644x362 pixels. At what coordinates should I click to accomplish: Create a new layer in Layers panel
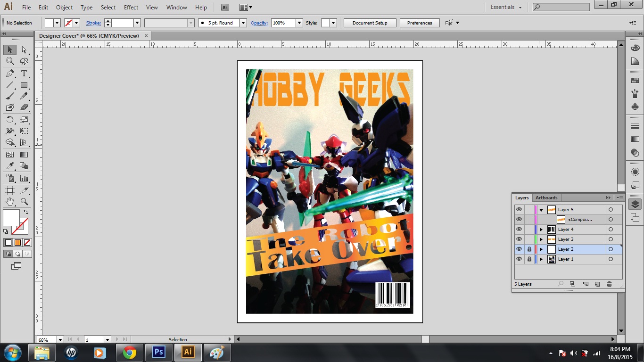(x=597, y=284)
